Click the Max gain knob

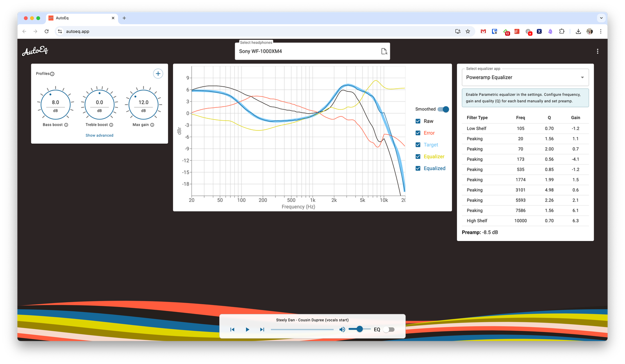pos(143,105)
